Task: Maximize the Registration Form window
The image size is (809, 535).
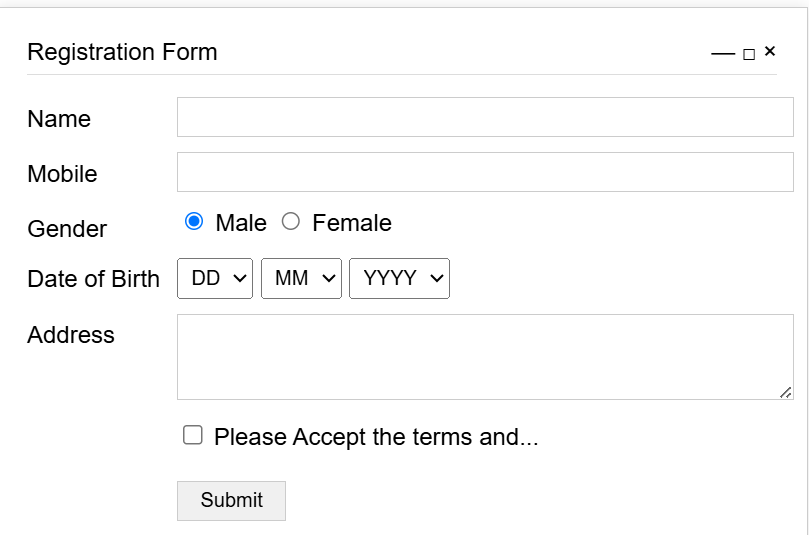Action: coord(749,54)
